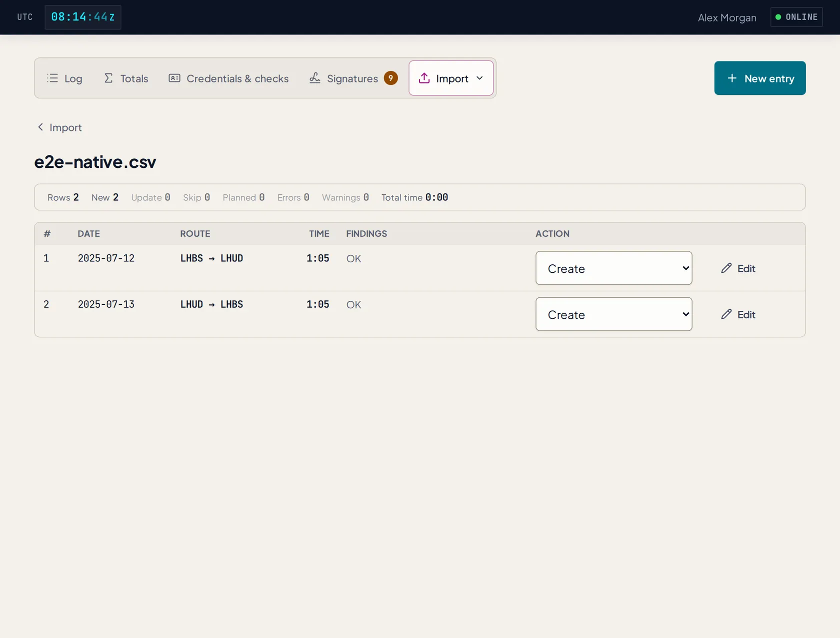Click the FINDINGS column header
Viewport: 840px width, 638px height.
366,233
